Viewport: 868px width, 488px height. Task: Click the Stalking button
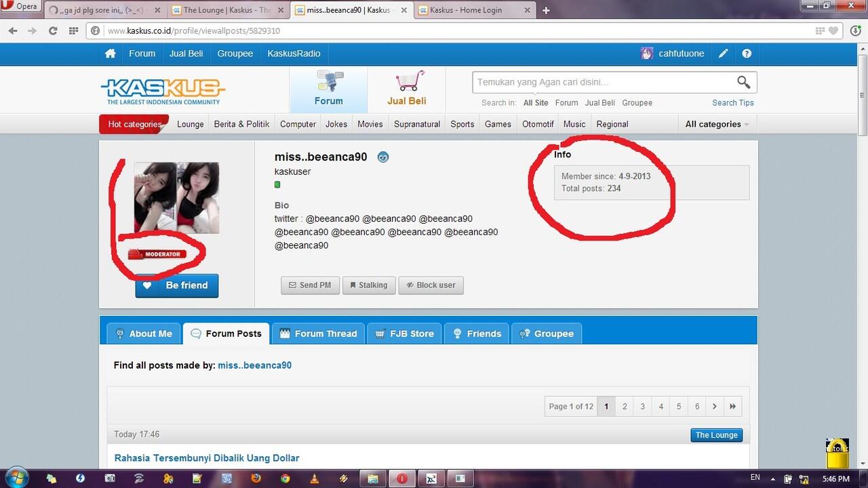[369, 285]
